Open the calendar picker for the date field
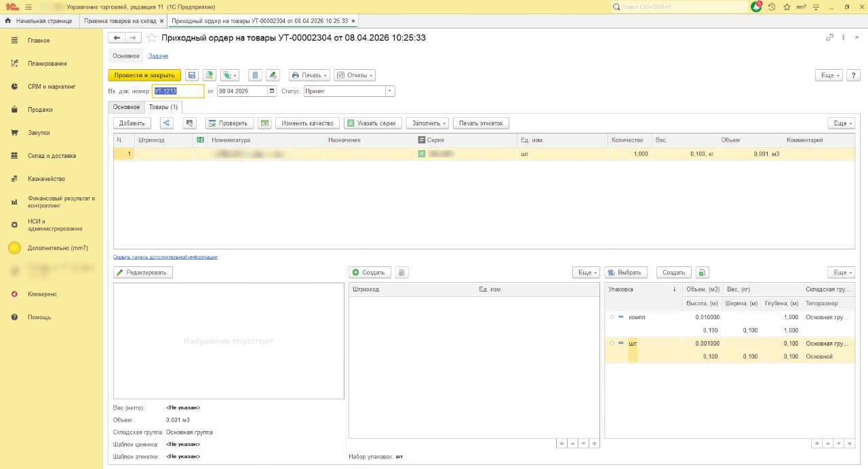868x469 pixels. 273,91
